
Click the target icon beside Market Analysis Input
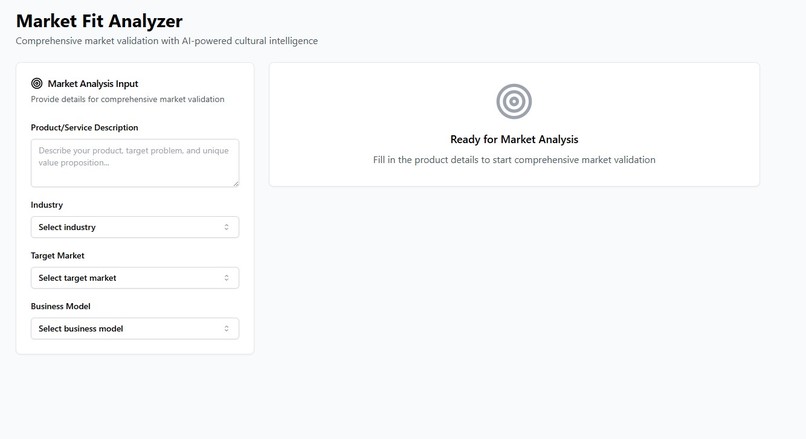(x=36, y=83)
